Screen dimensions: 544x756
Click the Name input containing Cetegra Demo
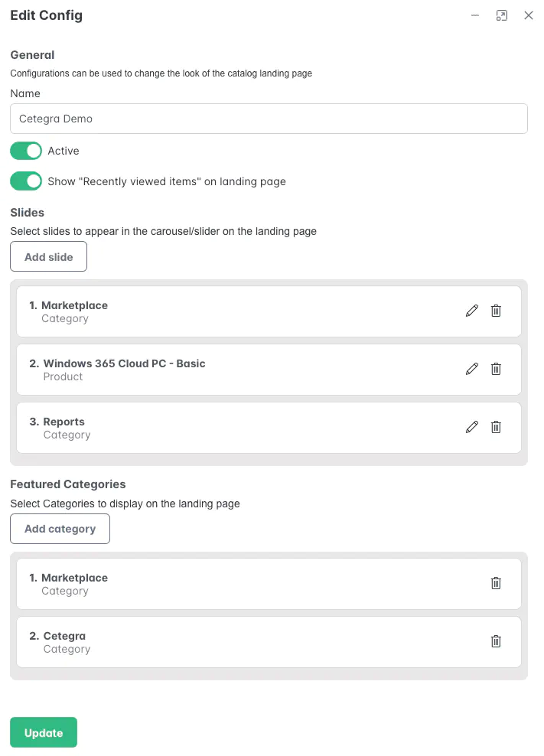tap(268, 119)
